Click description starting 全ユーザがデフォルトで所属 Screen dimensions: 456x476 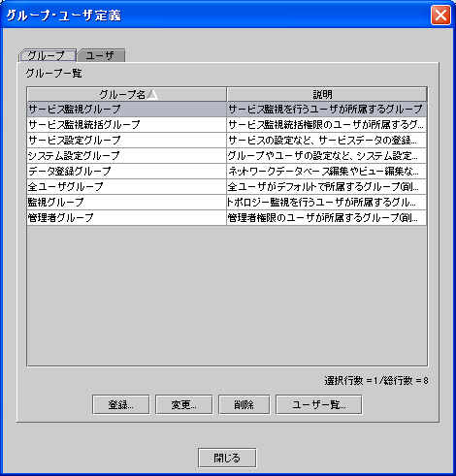tap(327, 186)
